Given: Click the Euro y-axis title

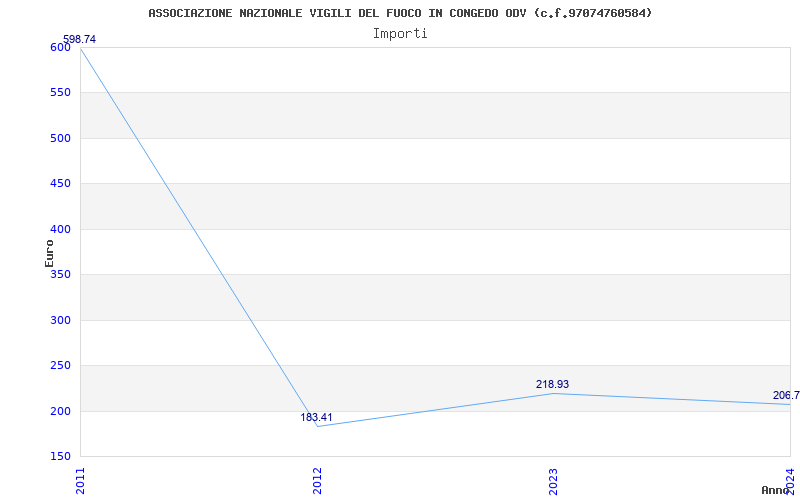Looking at the screenshot, I should (x=49, y=253).
